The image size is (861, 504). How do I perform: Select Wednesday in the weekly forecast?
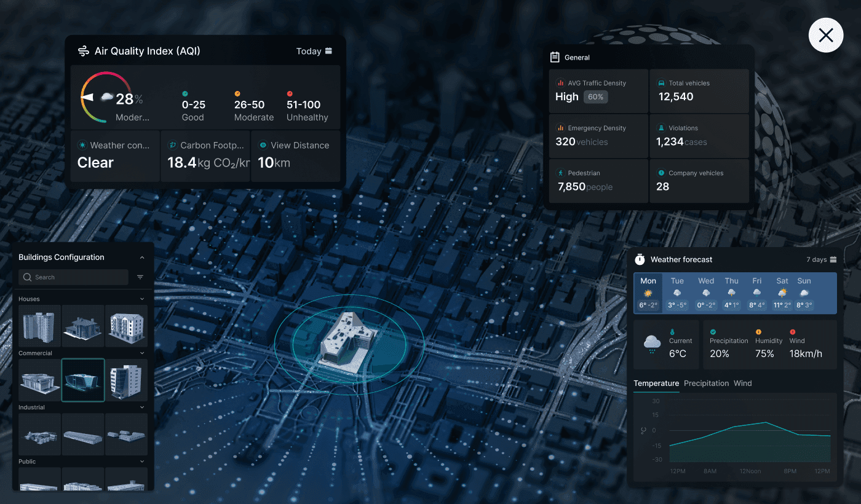706,293
